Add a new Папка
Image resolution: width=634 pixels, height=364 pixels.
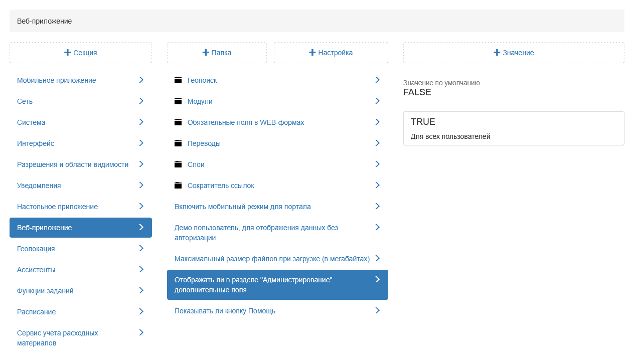point(217,53)
